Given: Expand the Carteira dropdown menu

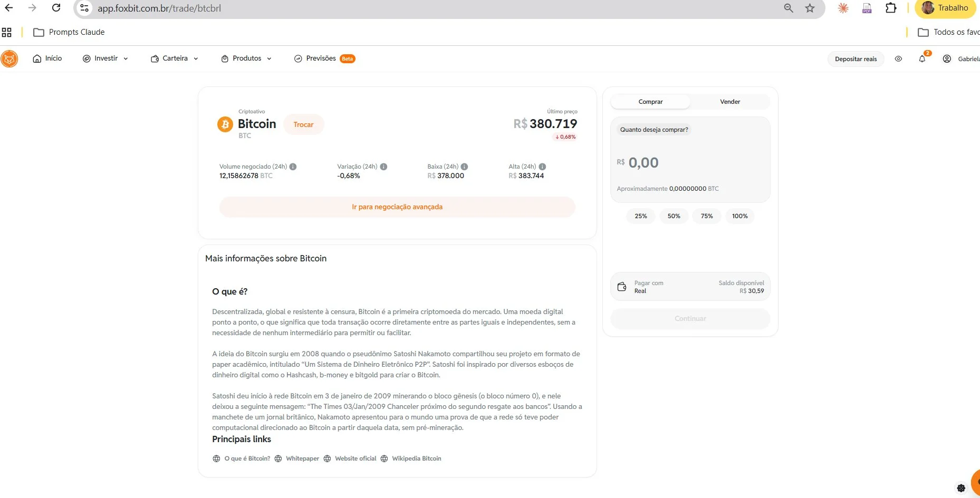Looking at the screenshot, I should [x=175, y=58].
